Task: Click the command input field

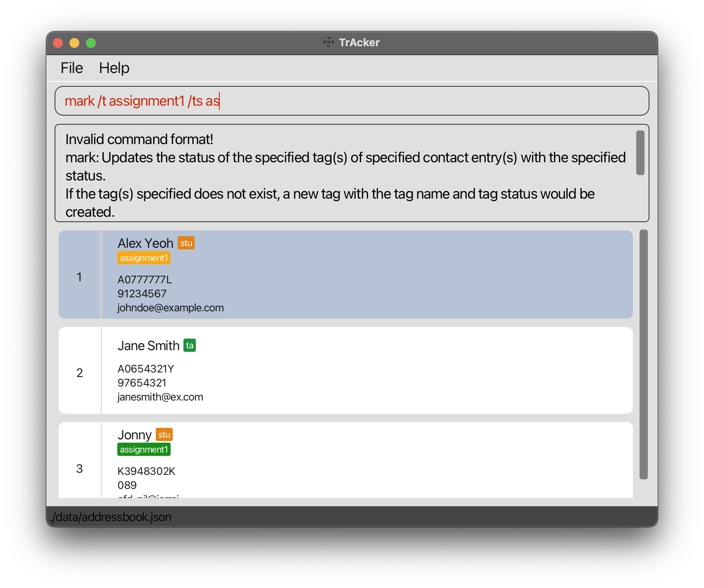Action: [352, 101]
